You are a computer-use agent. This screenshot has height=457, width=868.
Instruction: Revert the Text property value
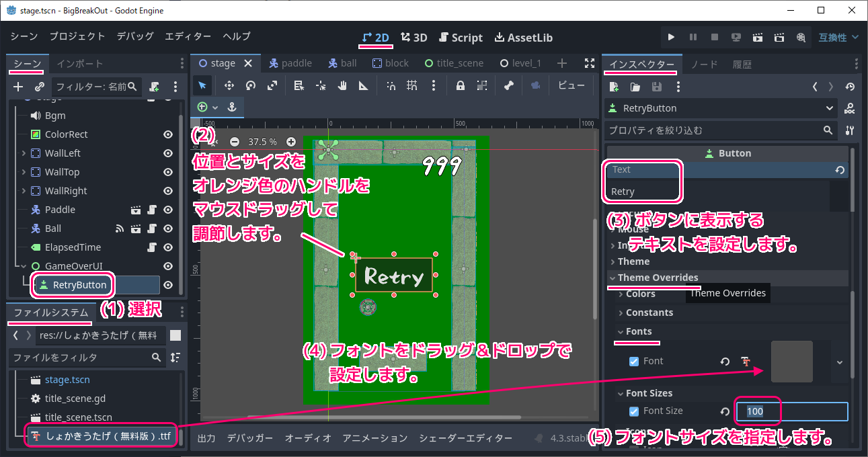click(840, 170)
